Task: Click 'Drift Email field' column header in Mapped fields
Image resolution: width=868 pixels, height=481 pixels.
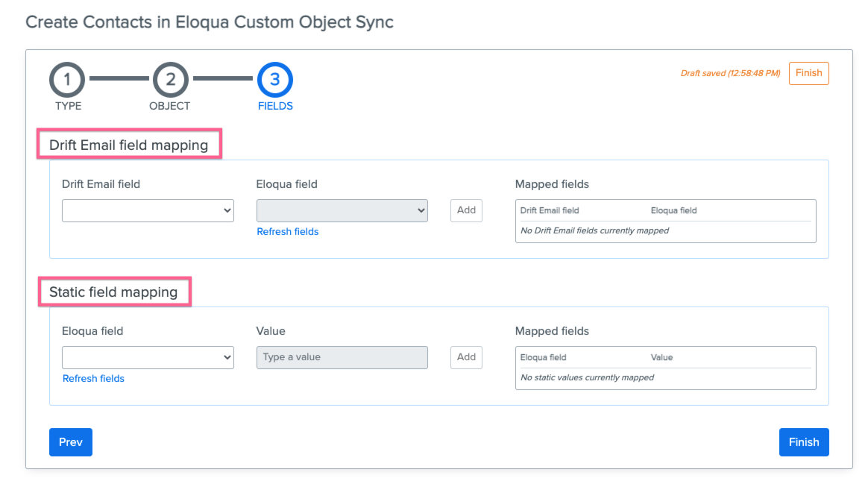Action: [550, 210]
